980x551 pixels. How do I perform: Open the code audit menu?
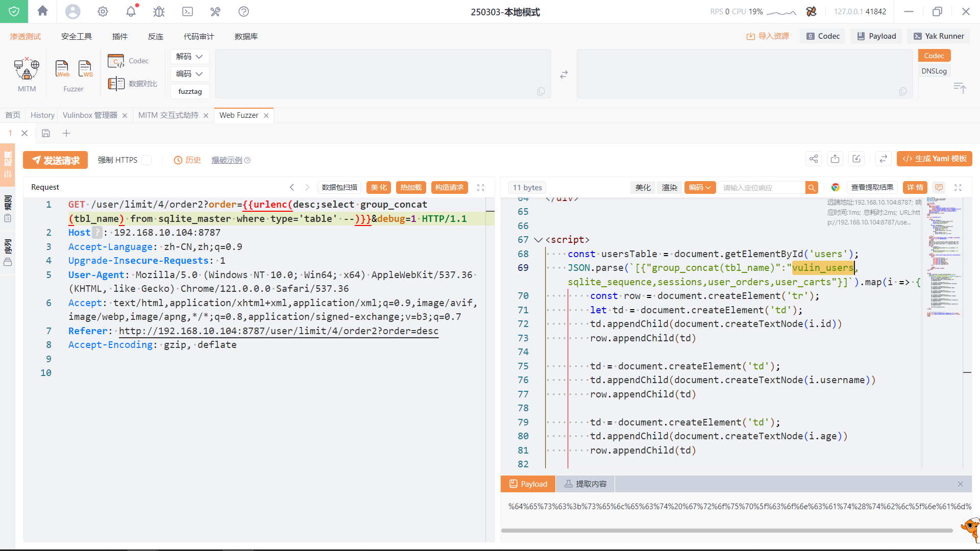tap(199, 37)
